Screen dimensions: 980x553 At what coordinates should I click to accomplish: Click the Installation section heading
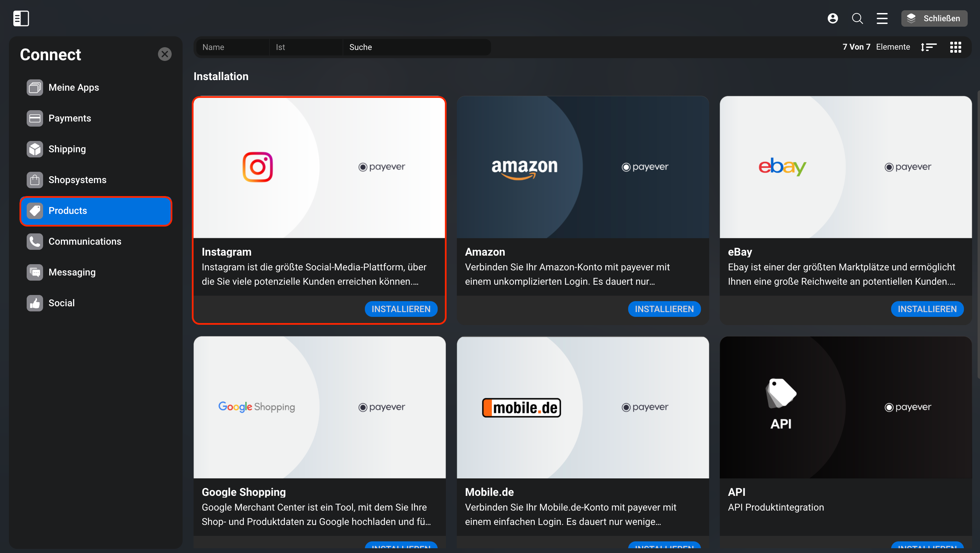pos(221,76)
